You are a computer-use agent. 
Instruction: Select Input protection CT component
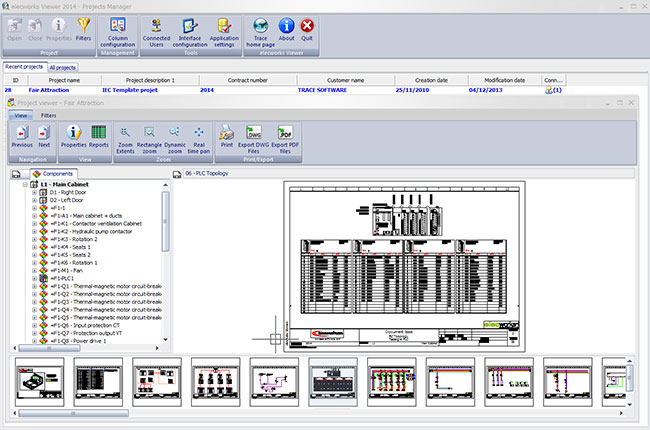point(85,326)
